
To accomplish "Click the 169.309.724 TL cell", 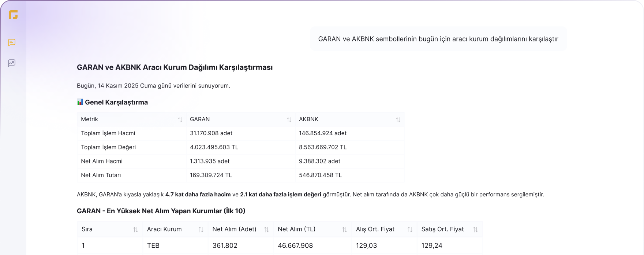I will point(211,175).
